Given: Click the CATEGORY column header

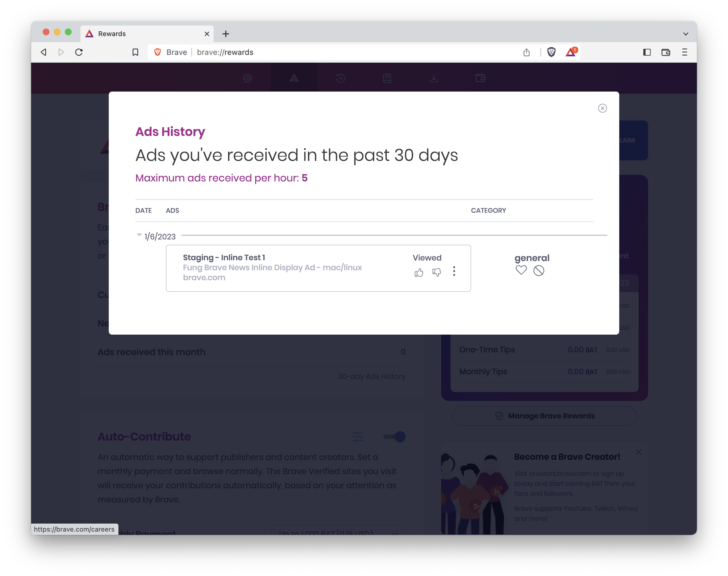Looking at the screenshot, I should pyautogui.click(x=488, y=210).
